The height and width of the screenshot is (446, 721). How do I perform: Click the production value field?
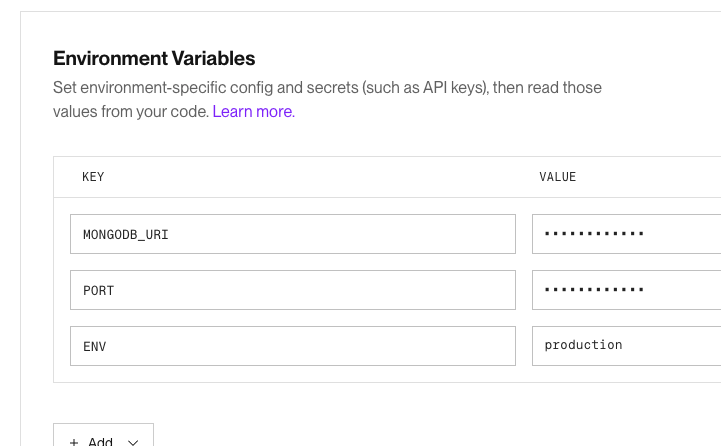click(x=626, y=346)
